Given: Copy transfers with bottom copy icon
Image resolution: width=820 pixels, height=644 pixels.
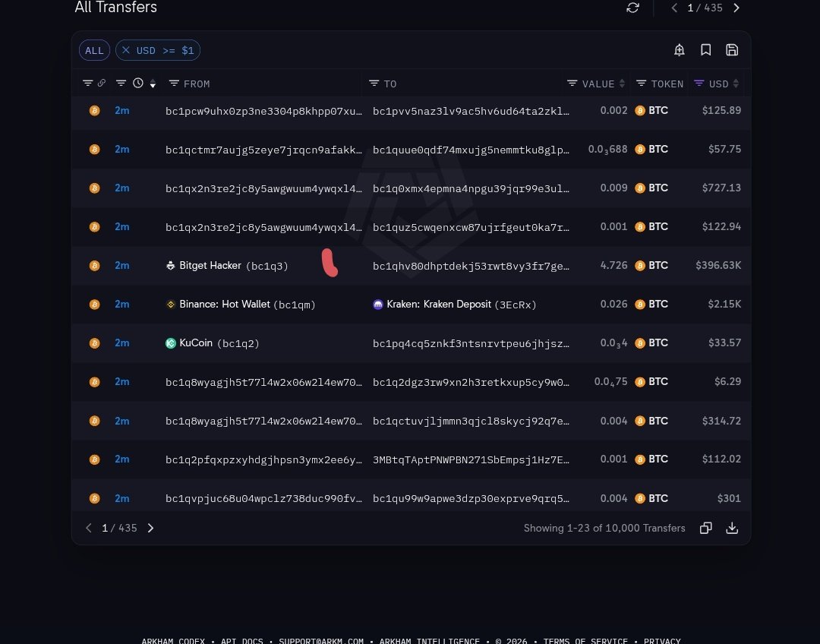Looking at the screenshot, I should point(705,529).
